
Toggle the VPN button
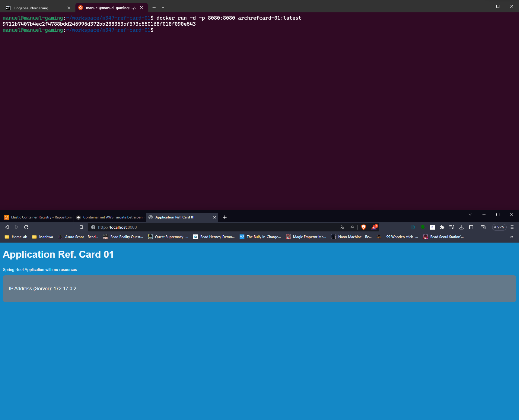(x=499, y=227)
